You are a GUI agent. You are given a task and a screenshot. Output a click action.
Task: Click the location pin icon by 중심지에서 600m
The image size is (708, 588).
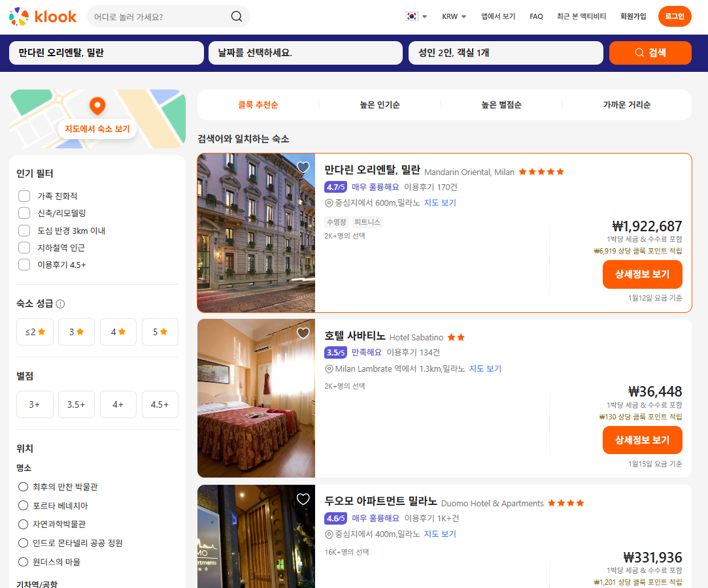pos(329,203)
